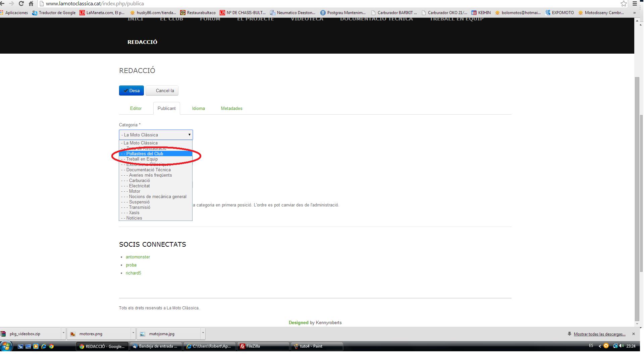Open the EXPOMOTO bookmark
This screenshot has width=644, height=362.
click(559, 13)
